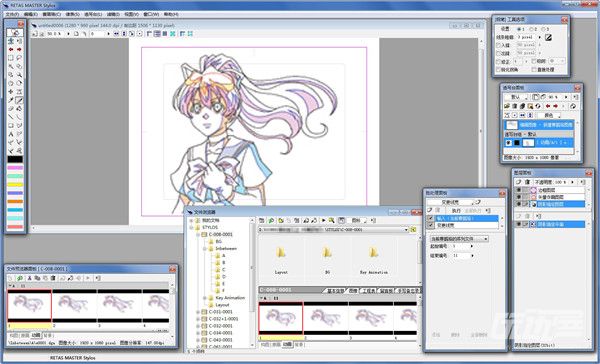Expand the C-031-0001 tree folder
600x364 pixels.
pyautogui.click(x=198, y=312)
